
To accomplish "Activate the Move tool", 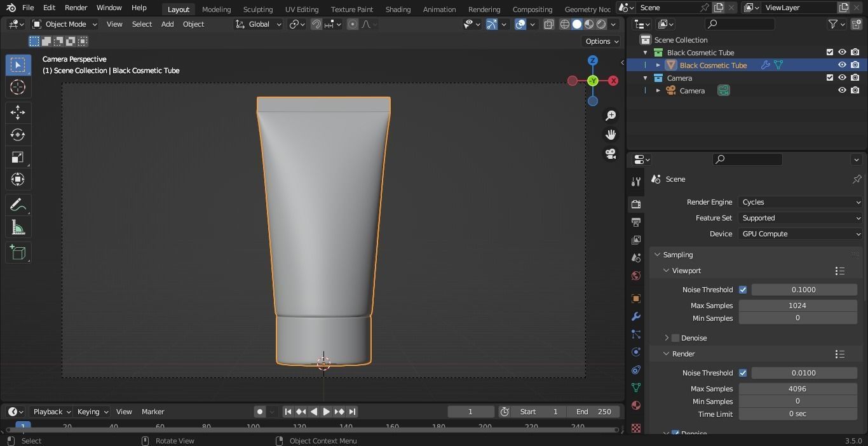I will (x=18, y=112).
